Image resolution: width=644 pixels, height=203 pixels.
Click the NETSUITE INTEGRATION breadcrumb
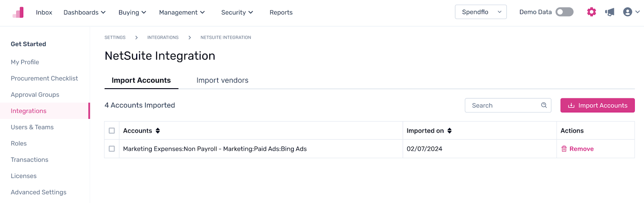point(226,37)
